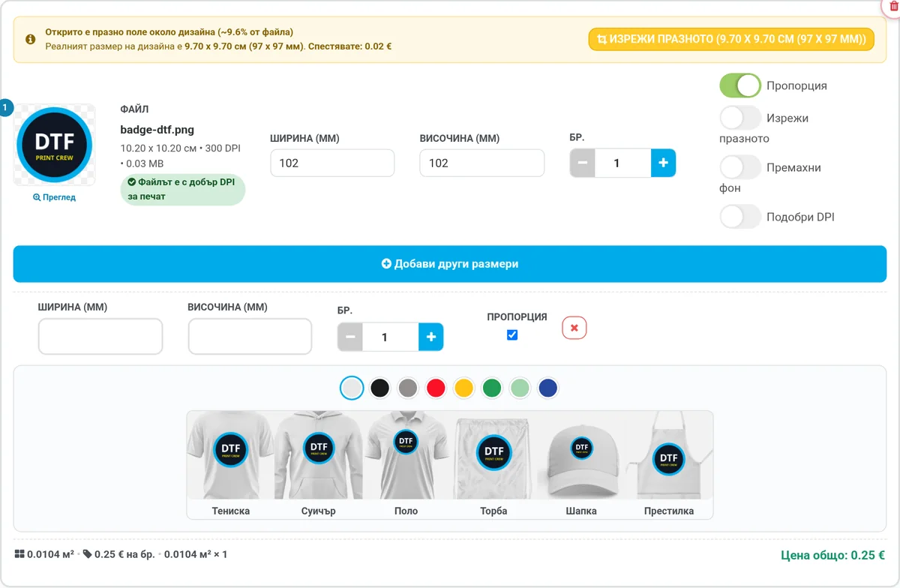Enable the Премахни фон switch
The height and width of the screenshot is (588, 900).
click(740, 167)
